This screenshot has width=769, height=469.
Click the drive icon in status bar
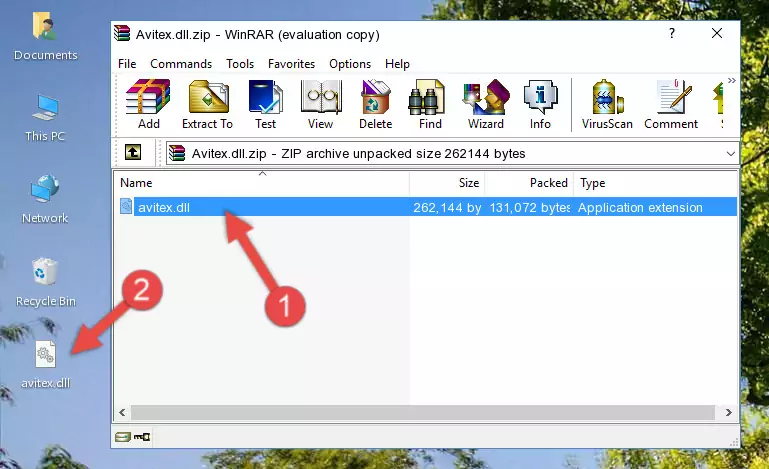[x=123, y=437]
